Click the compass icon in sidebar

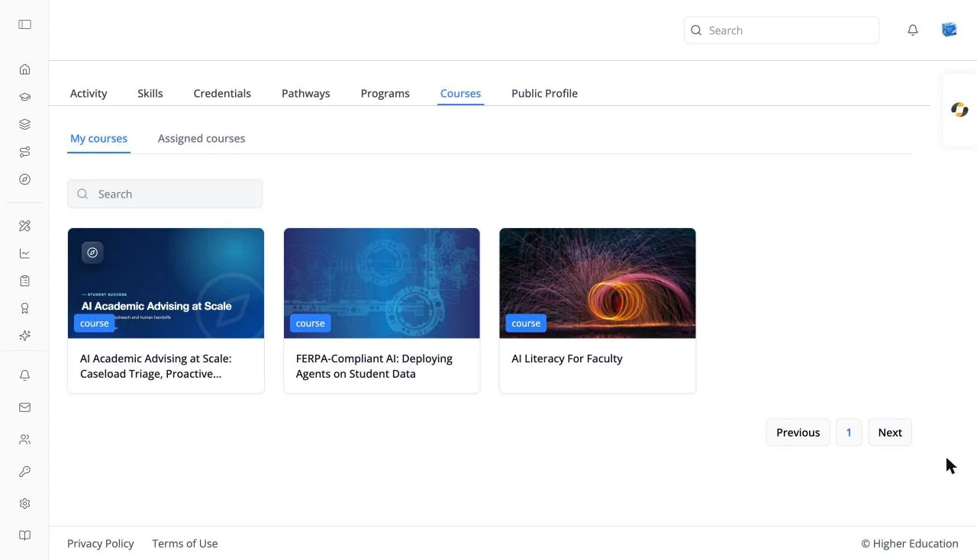tap(24, 179)
